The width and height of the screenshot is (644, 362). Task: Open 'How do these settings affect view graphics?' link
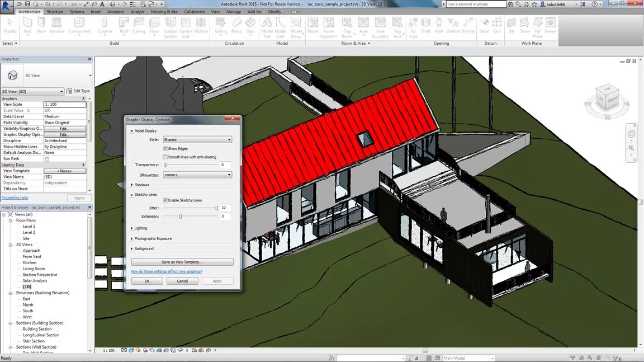coord(167,271)
